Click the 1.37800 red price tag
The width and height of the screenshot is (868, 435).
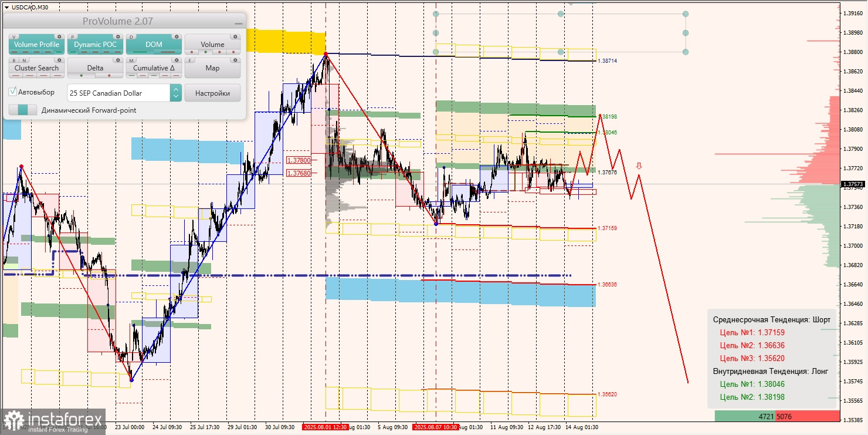tap(299, 160)
